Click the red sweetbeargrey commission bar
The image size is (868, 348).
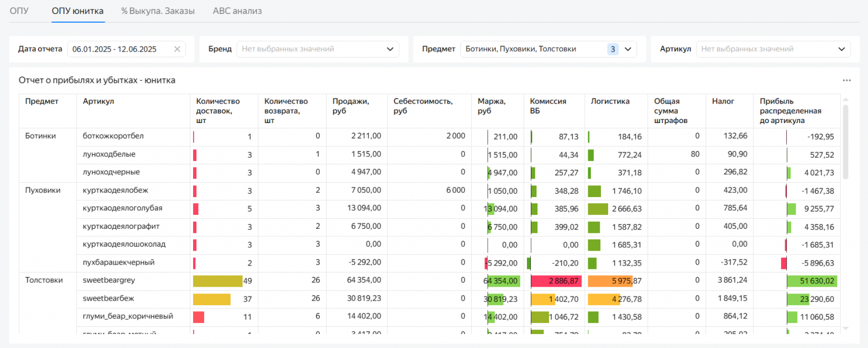[556, 281]
